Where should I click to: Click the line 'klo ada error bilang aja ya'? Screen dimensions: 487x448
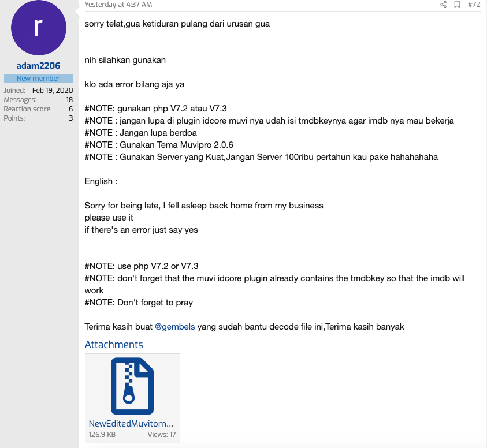tap(134, 84)
